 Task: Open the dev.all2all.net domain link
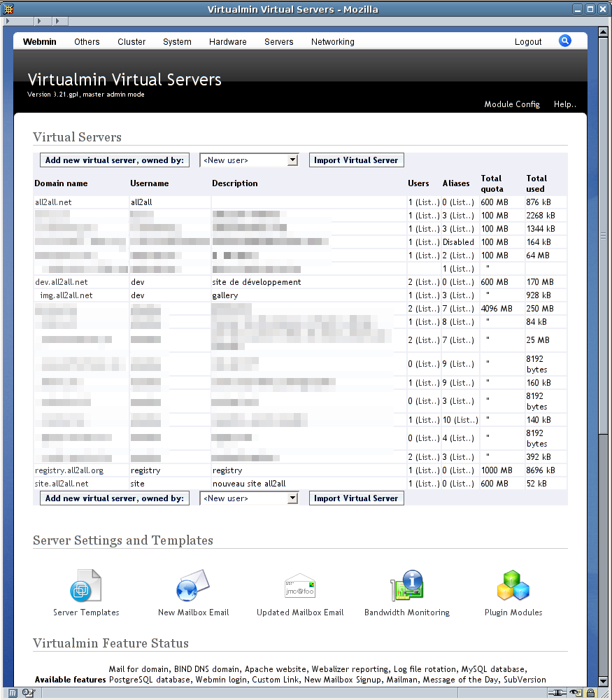point(62,282)
